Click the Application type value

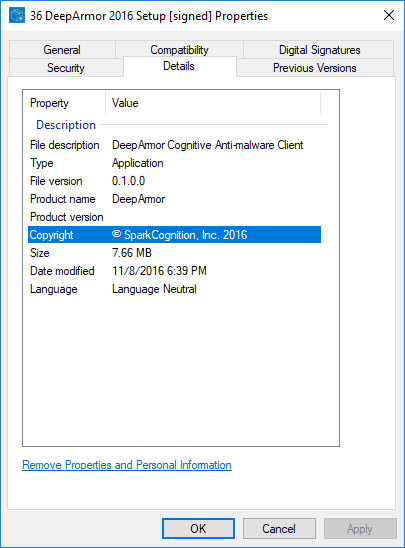point(138,163)
